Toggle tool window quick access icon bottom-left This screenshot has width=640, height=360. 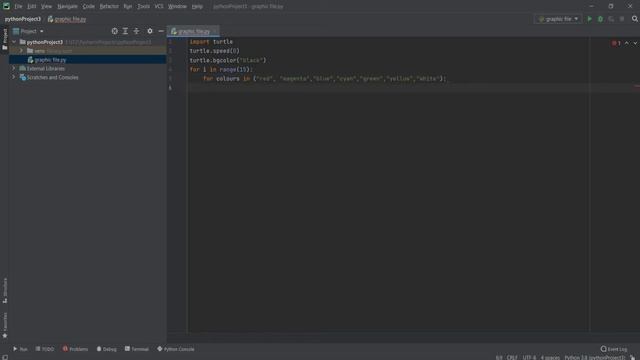click(x=4, y=357)
